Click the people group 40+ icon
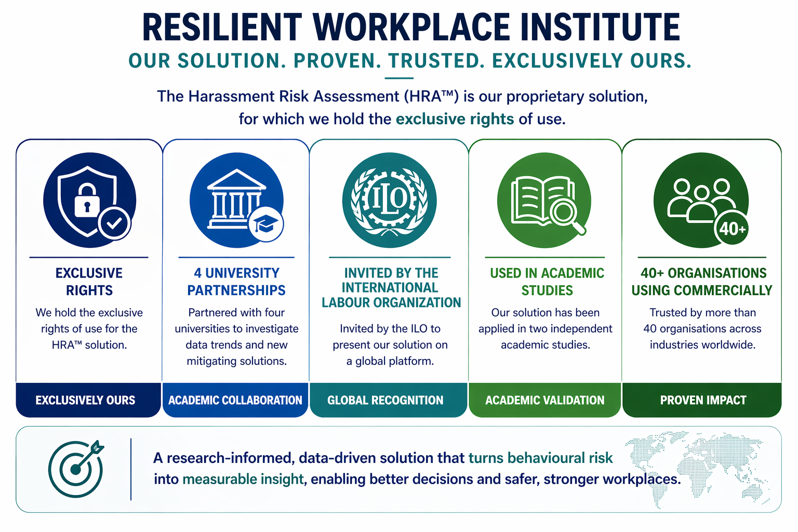Image resolution: width=798 pixels, height=532 pixels. point(701,200)
